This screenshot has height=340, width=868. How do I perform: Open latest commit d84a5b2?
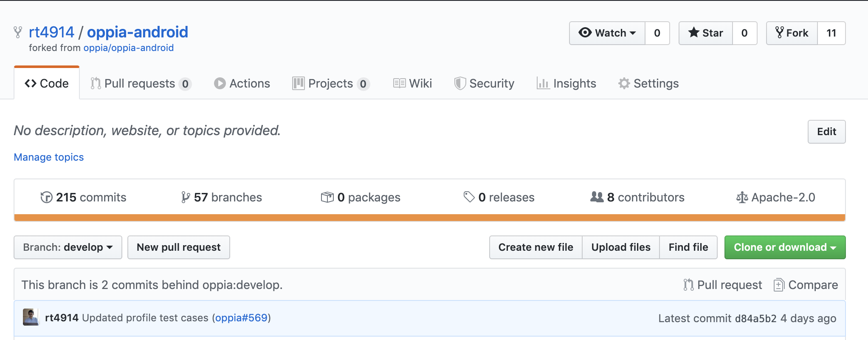click(756, 318)
